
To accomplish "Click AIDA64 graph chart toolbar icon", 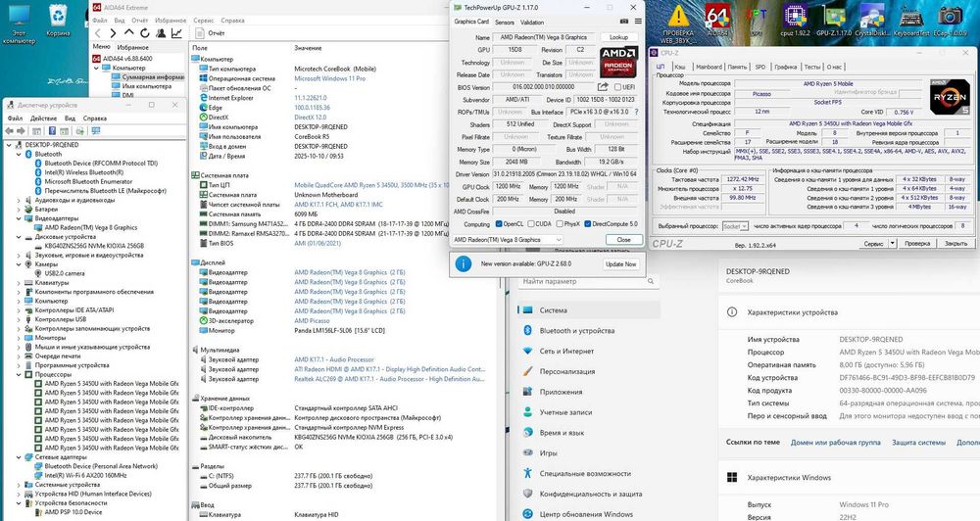I will click(x=176, y=33).
